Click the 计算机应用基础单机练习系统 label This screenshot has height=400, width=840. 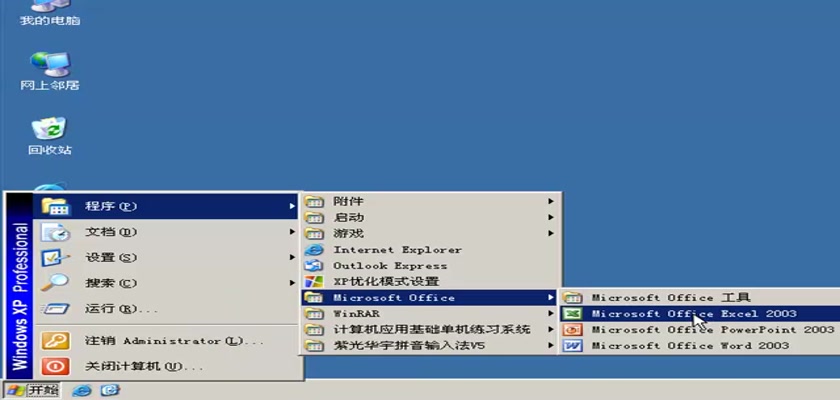pyautogui.click(x=432, y=329)
